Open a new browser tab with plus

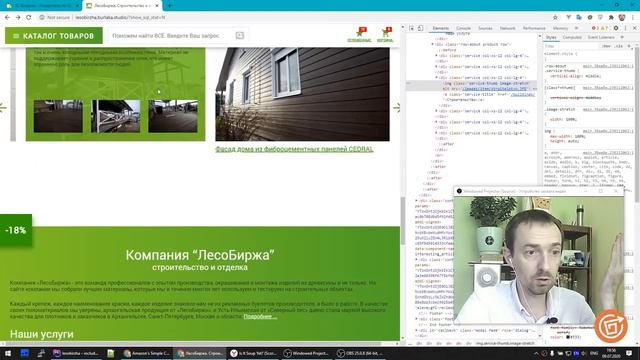[x=169, y=6]
